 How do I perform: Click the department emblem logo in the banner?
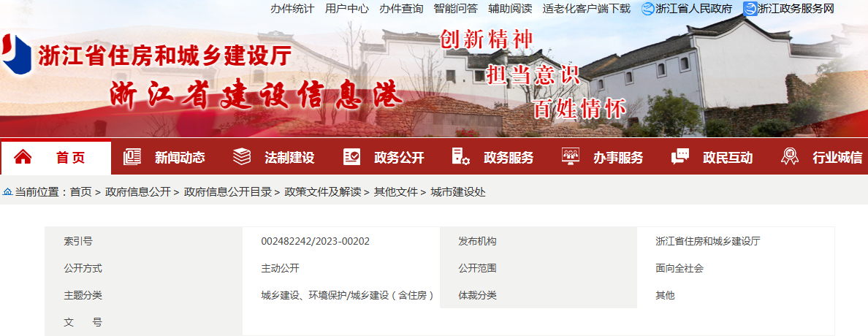pyautogui.click(x=15, y=55)
